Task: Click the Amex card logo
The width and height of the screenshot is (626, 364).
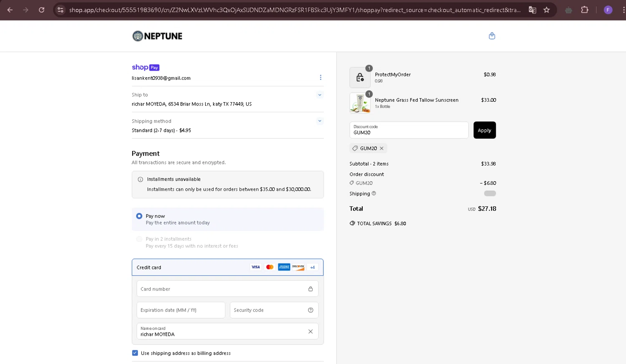Action: pyautogui.click(x=284, y=267)
